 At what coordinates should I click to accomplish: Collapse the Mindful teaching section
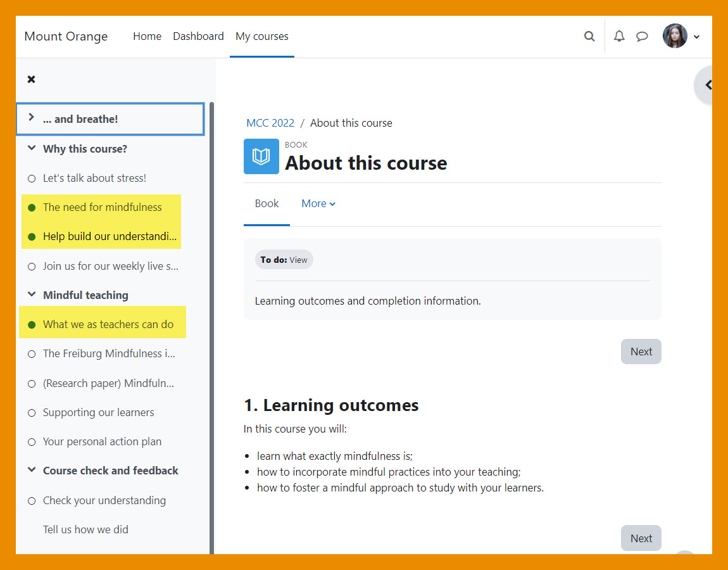pos(31,295)
